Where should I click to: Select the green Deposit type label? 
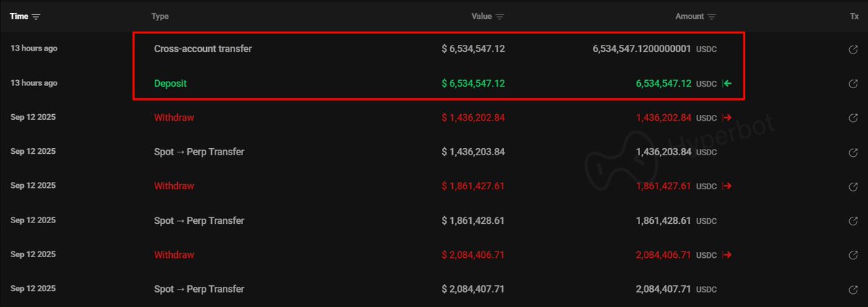(170, 84)
